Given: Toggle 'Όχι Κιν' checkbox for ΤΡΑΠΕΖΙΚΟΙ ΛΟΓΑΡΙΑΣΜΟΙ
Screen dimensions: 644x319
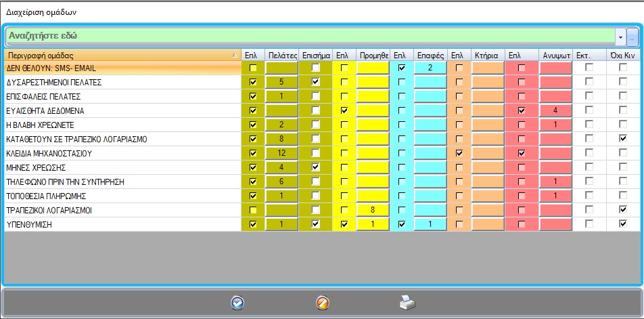Looking at the screenshot, I should pos(623,210).
